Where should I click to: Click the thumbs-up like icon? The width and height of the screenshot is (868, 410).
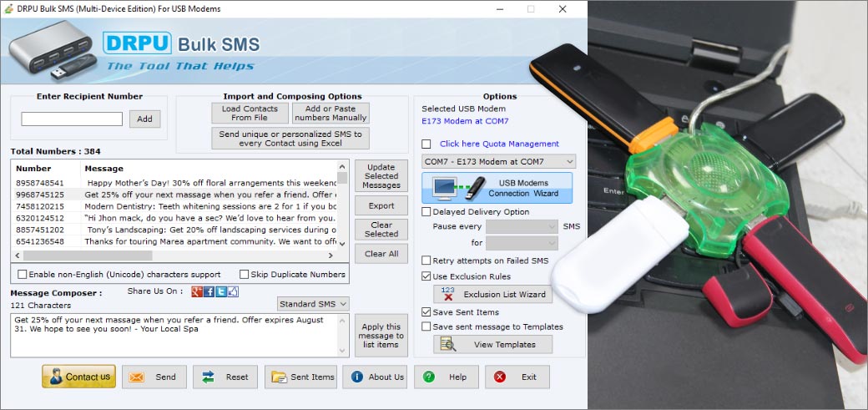coord(233,291)
